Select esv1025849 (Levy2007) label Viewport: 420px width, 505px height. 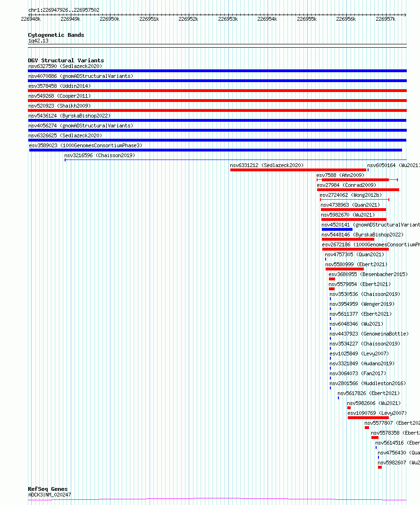359,353
